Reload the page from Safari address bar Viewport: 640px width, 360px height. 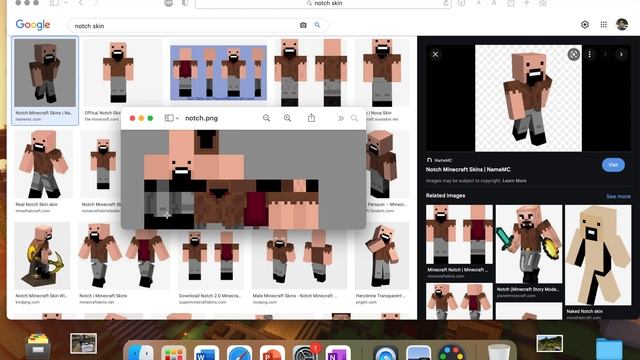tap(446, 3)
